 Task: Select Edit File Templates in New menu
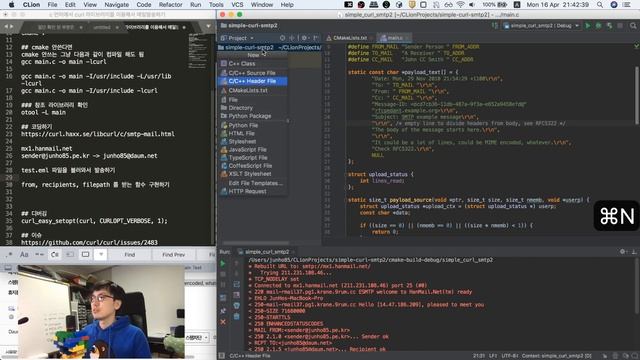(253, 183)
